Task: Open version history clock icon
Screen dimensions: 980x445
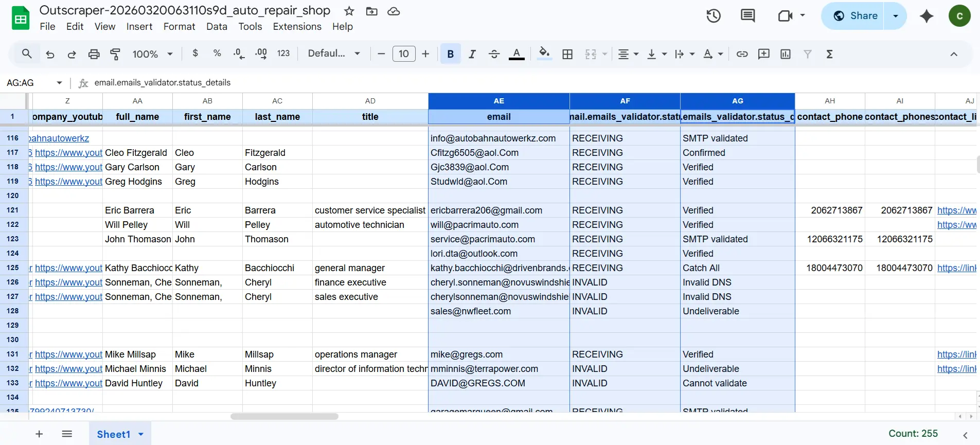Action: (713, 16)
